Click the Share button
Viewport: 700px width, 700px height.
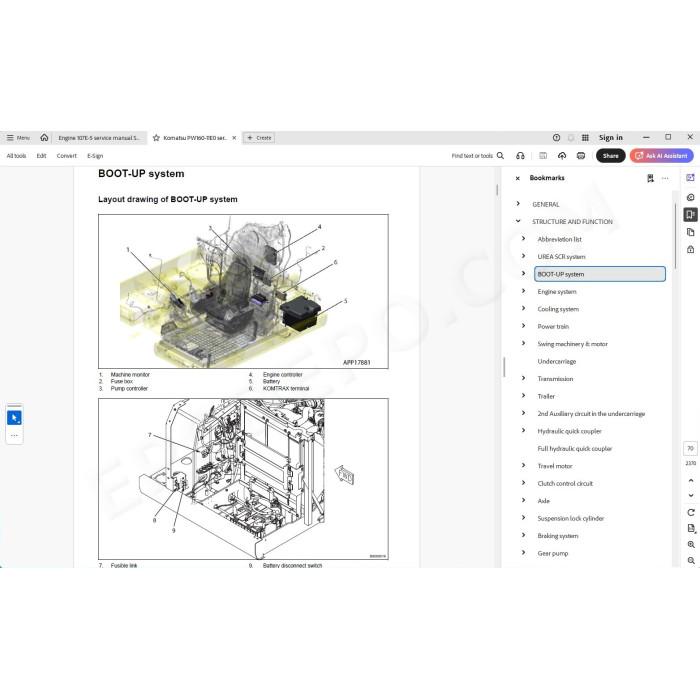click(x=610, y=155)
